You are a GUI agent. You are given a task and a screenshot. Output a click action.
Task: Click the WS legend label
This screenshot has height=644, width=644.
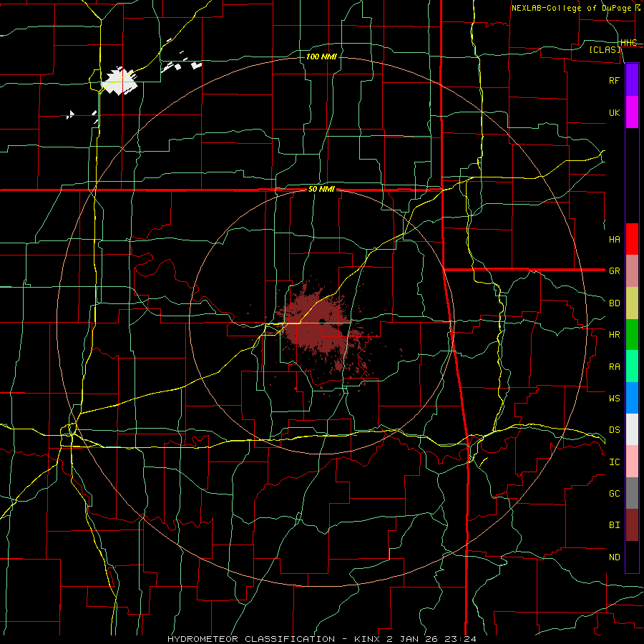point(614,398)
